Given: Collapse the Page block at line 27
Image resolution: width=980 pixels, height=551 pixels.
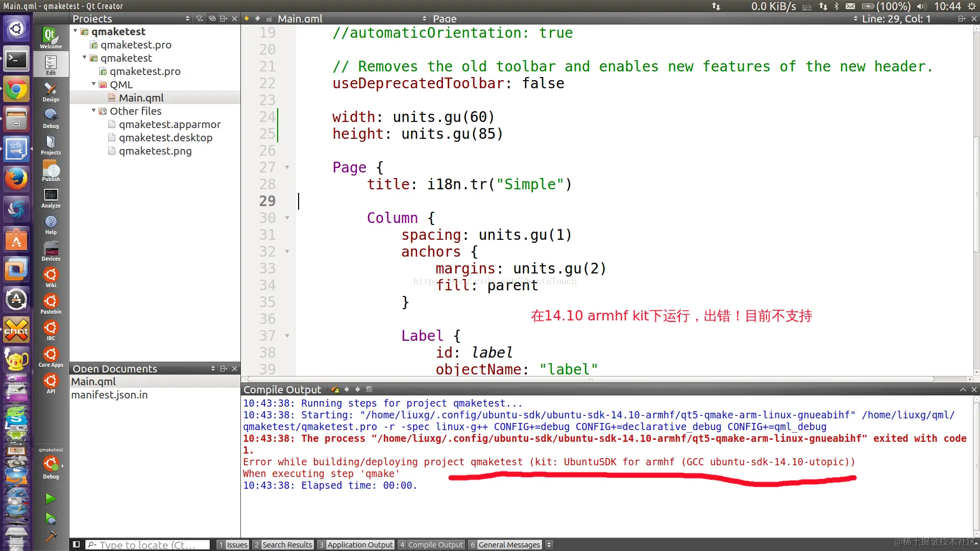Looking at the screenshot, I should tap(287, 167).
